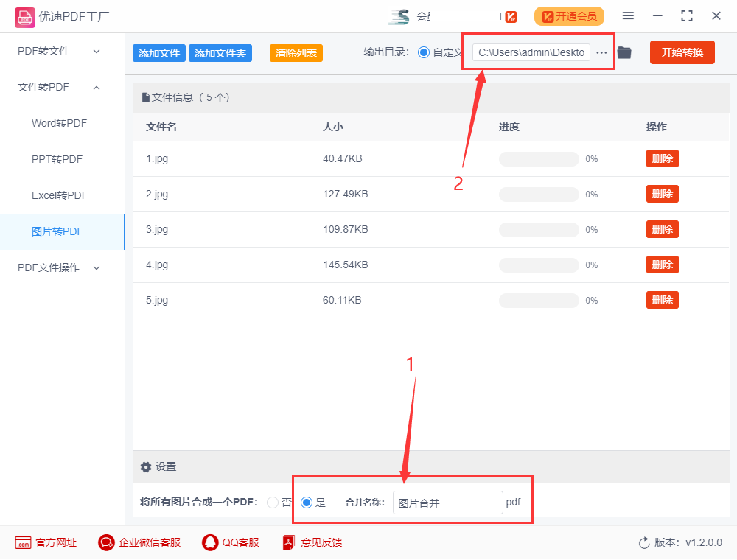
Task: Open the 企业微信客服 link text
Action: (x=150, y=542)
